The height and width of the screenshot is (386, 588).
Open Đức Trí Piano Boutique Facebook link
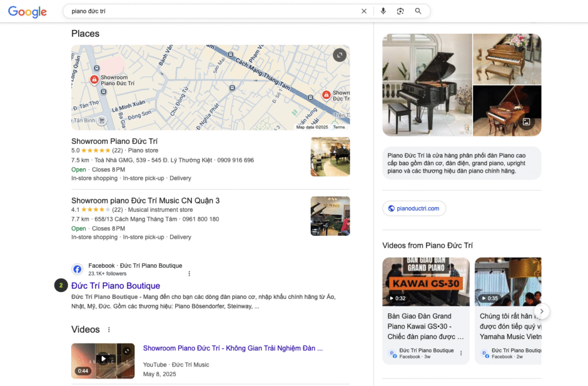pyautogui.click(x=115, y=286)
